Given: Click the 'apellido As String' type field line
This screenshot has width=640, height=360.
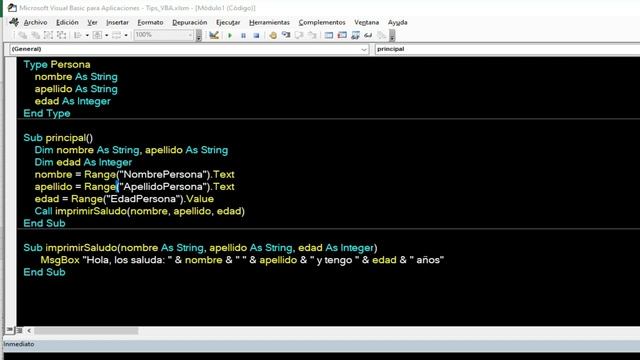Looking at the screenshot, I should [76, 89].
